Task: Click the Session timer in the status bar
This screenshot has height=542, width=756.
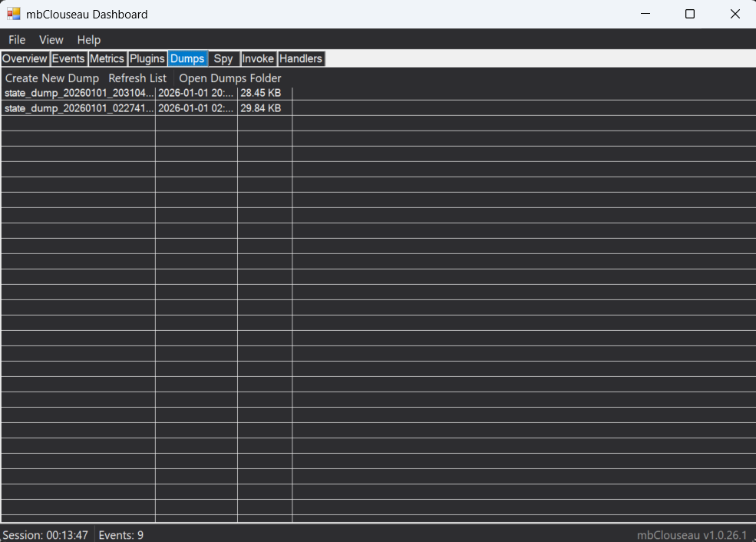Action: [45, 534]
